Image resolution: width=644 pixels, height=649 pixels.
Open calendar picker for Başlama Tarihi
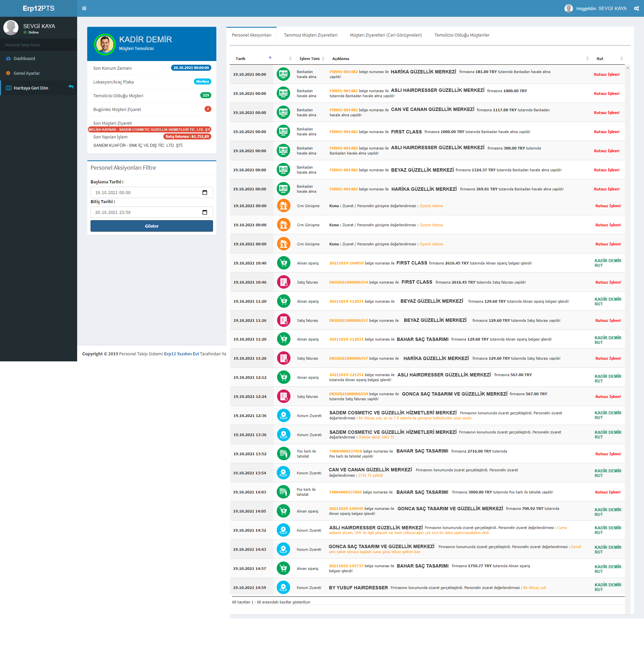click(205, 192)
